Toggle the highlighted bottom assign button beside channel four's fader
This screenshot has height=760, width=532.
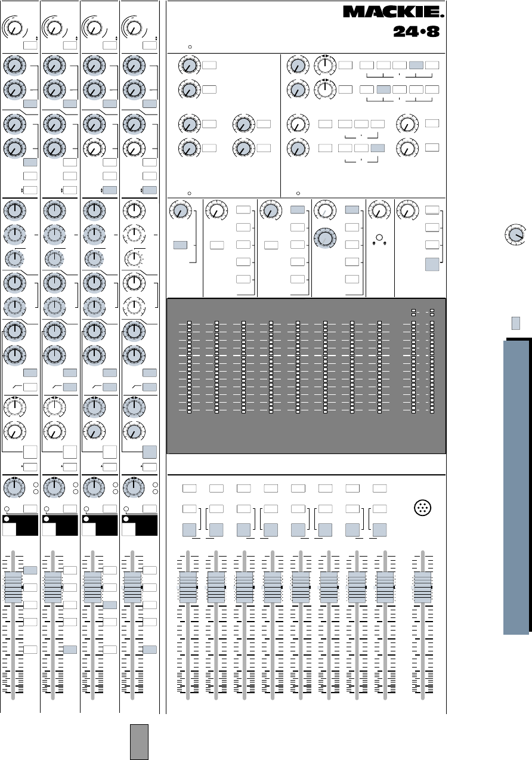(x=149, y=649)
